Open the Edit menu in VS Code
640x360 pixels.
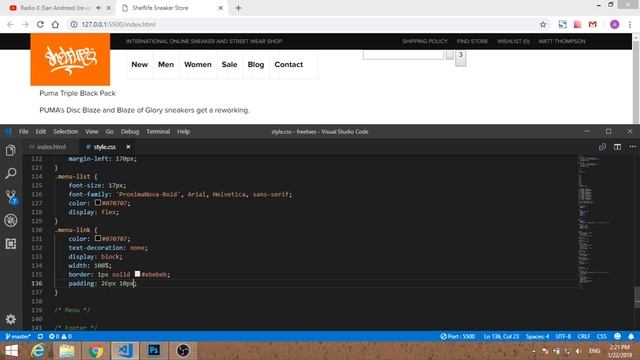pos(40,131)
